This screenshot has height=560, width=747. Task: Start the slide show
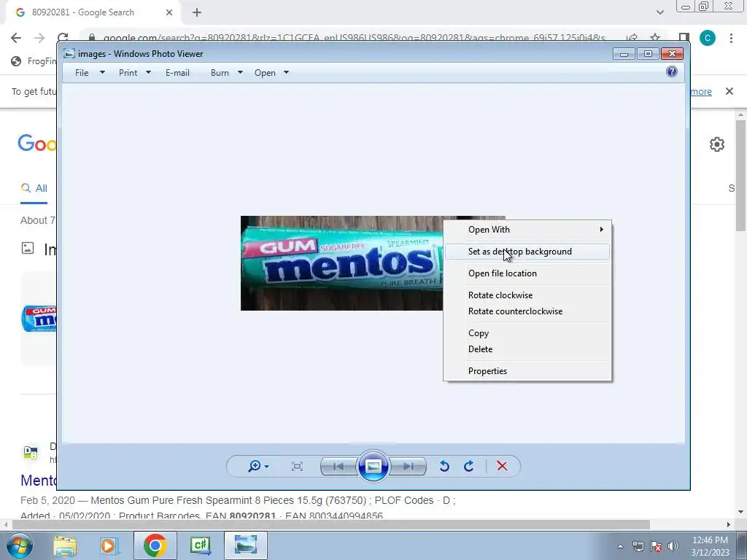pos(373,466)
